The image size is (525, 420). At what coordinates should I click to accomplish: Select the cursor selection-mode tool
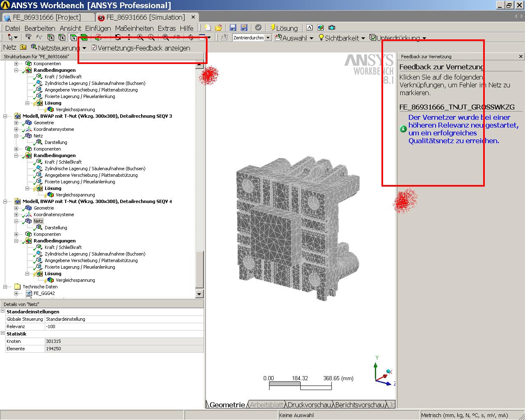pyautogui.click(x=10, y=37)
